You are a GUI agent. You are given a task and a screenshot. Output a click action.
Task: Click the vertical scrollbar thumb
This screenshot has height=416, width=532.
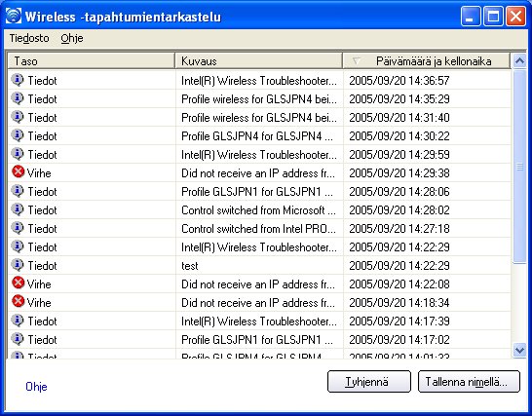point(519,166)
